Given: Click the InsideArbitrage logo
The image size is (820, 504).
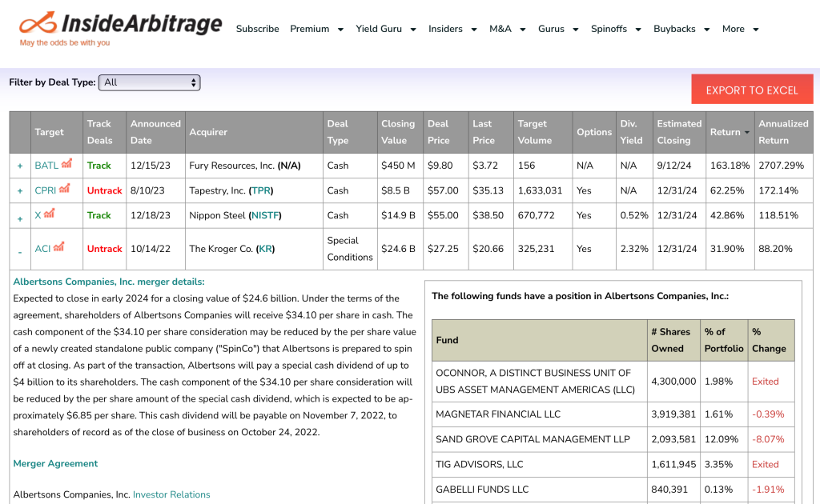Looking at the screenshot, I should [x=120, y=29].
